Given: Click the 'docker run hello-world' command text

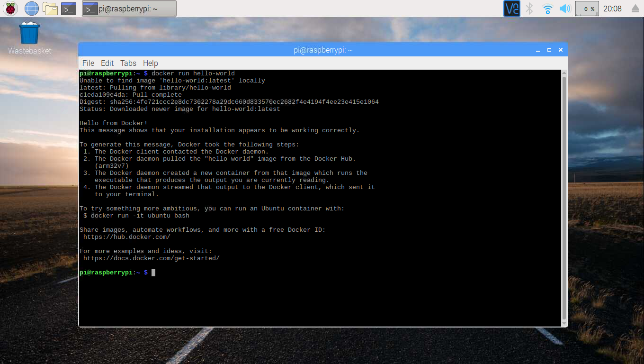Looking at the screenshot, I should click(x=193, y=73).
